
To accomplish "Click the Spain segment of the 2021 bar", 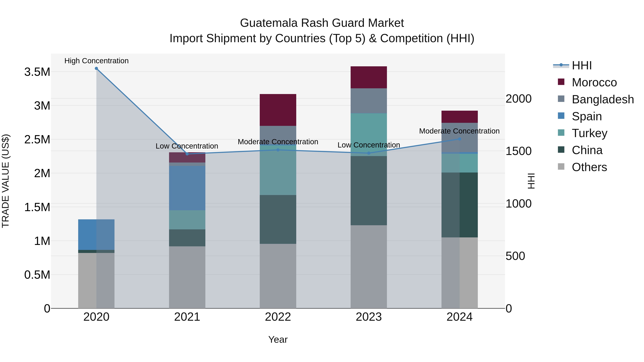I will [x=187, y=188].
